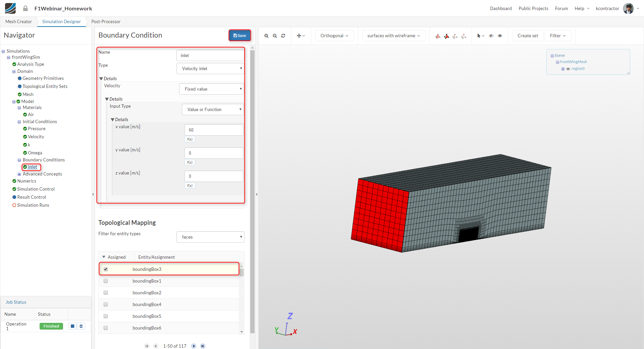Check the boundingBox1 checkbox

106,281
